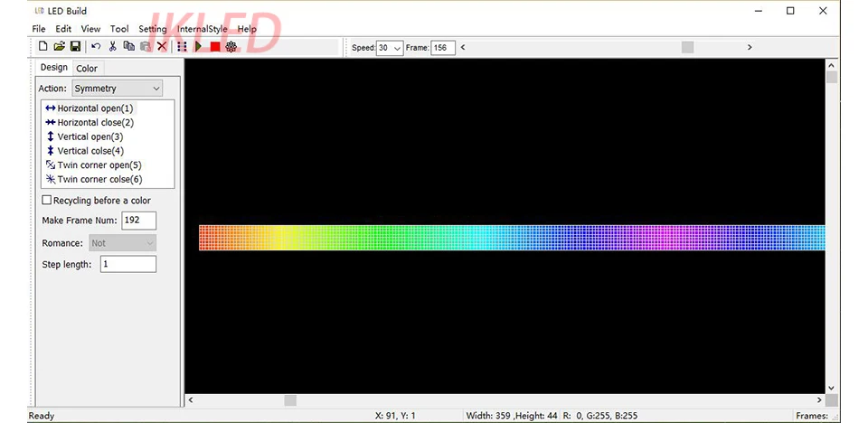Click the vertical scrollbar down arrow
The image size is (868, 423).
832,388
